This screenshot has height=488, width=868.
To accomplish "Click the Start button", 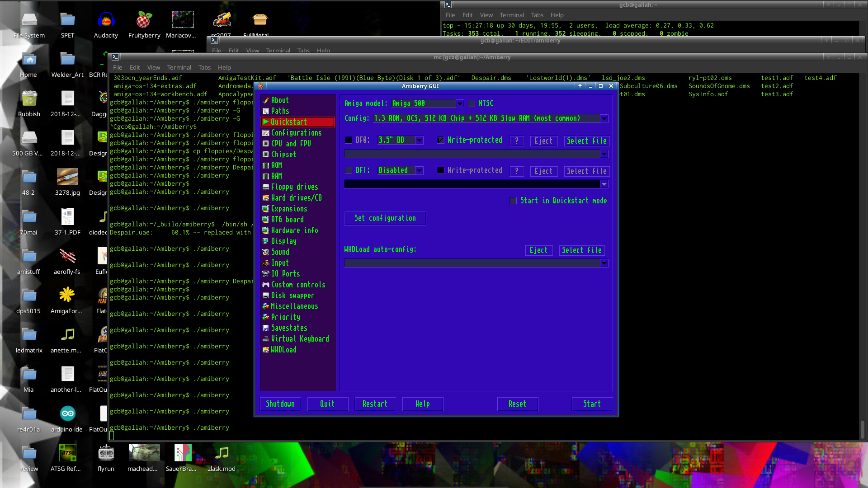I will coord(592,404).
